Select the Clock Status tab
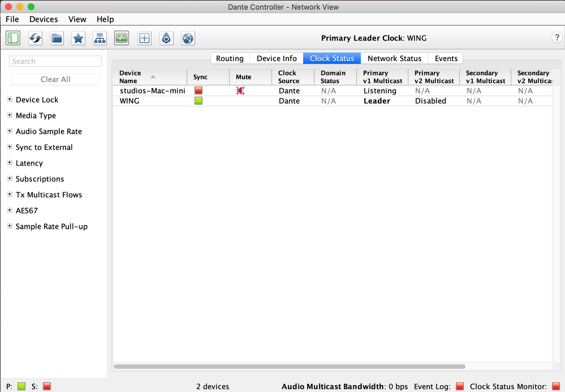Image resolution: width=565 pixels, height=392 pixels. (332, 58)
